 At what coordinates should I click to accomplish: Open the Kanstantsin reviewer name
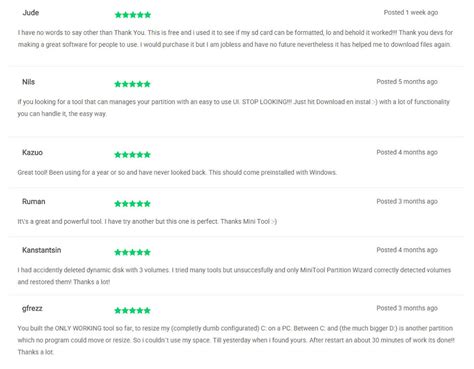[42, 250]
